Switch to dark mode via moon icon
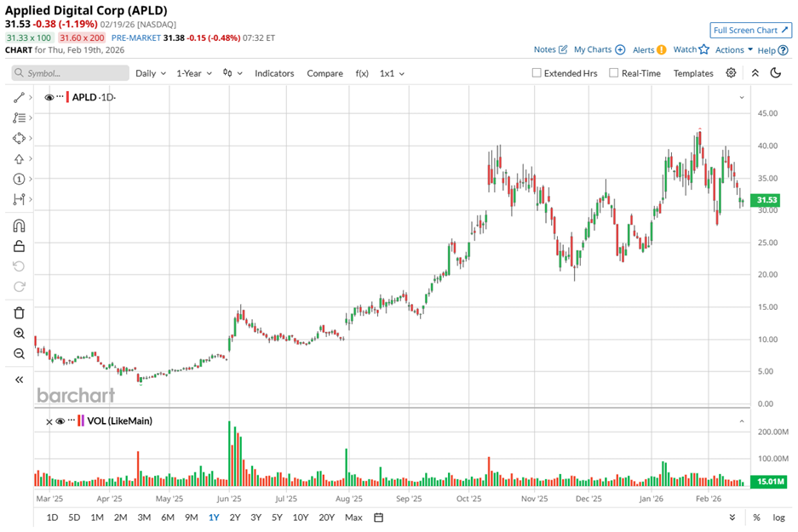This screenshot has width=798, height=532. (x=775, y=73)
